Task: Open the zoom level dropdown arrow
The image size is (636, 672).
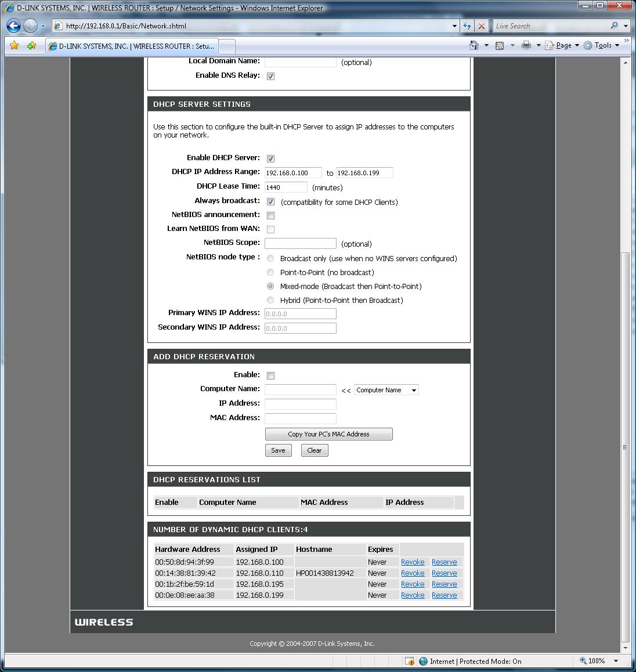Action: coord(616,662)
